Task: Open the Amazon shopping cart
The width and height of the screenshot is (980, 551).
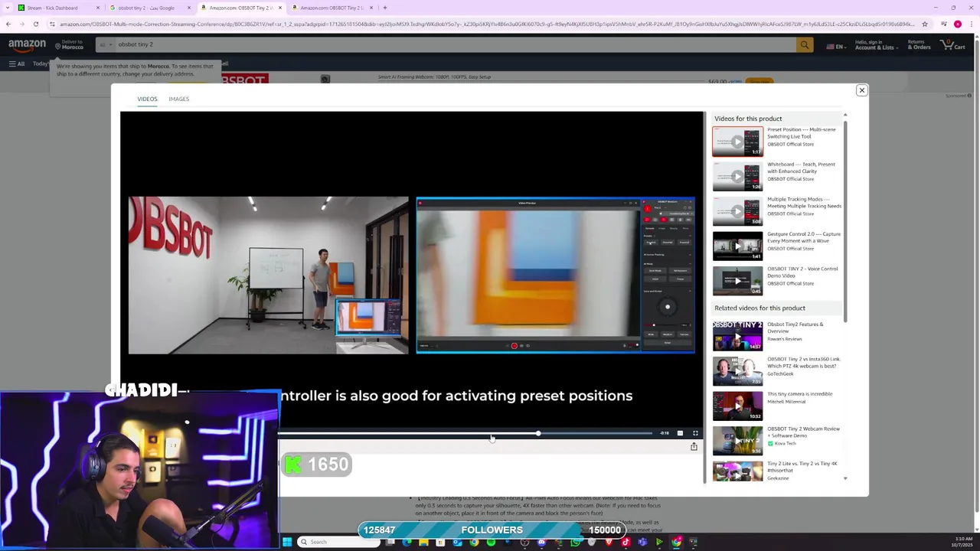Action: tap(952, 45)
